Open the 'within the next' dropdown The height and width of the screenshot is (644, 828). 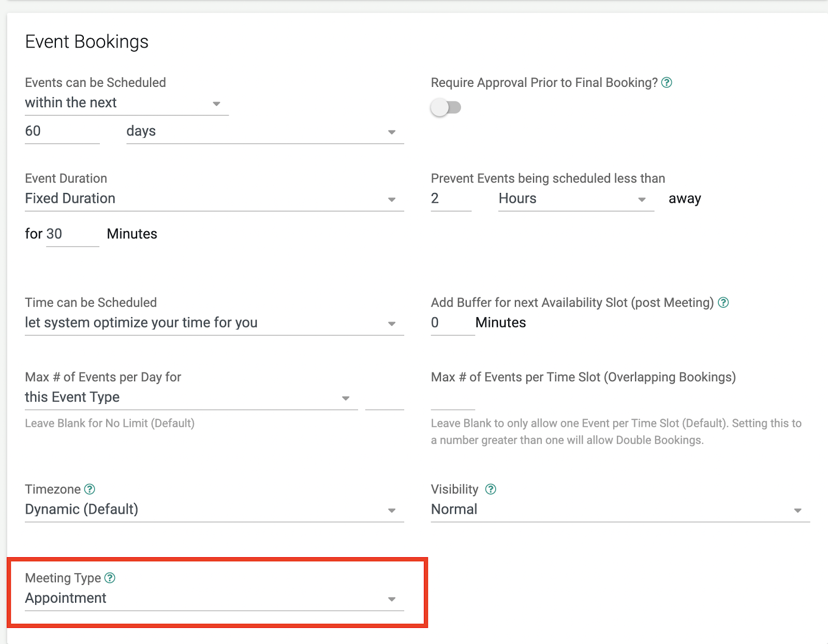(126, 103)
